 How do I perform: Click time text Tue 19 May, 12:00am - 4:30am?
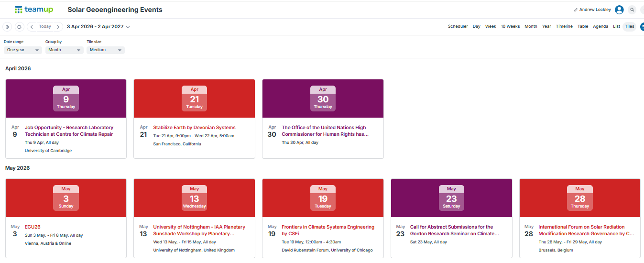point(311,242)
